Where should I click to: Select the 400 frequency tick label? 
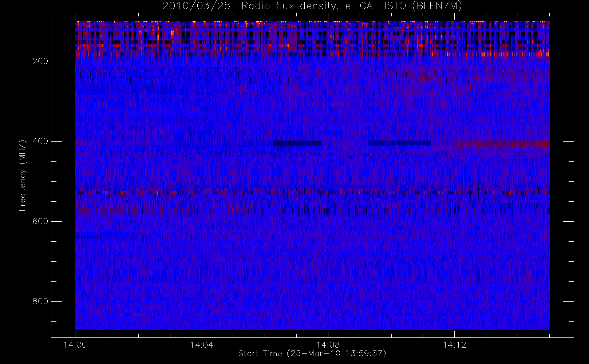click(40, 141)
